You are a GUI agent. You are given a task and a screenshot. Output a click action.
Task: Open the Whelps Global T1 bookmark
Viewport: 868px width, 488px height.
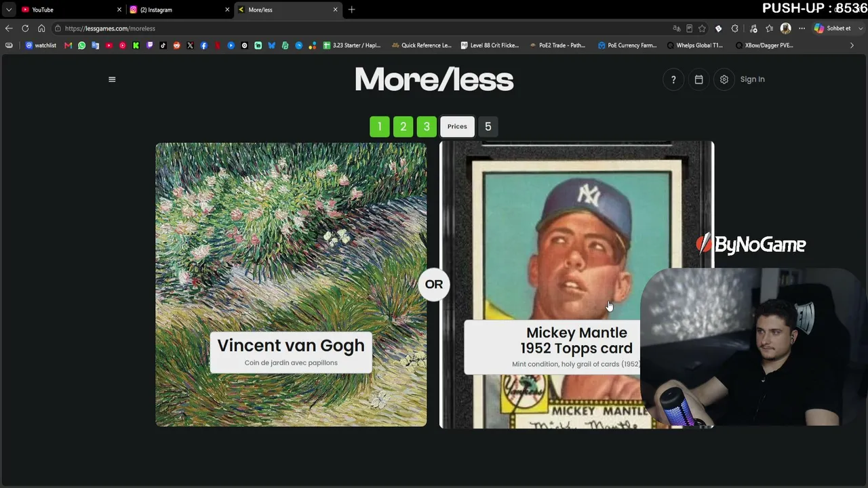coord(694,45)
